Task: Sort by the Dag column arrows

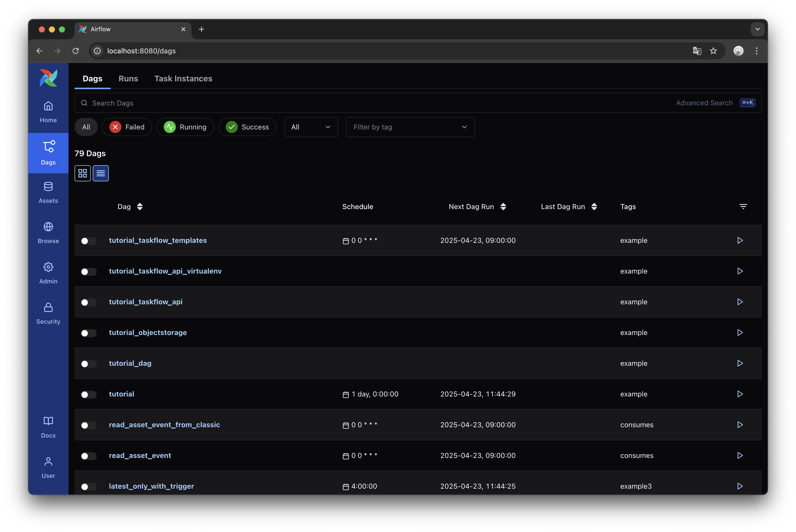Action: click(x=140, y=207)
